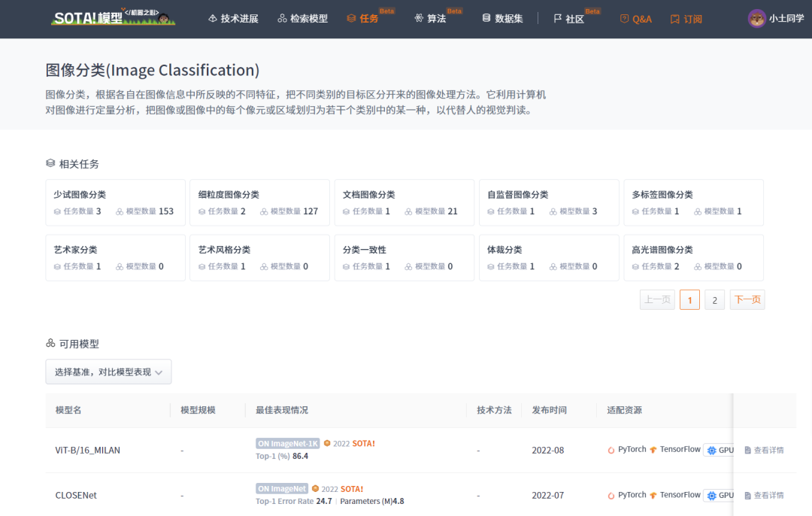This screenshot has width=812, height=516.
Task: Click the 相关任务 section layers icon
Action: click(50, 163)
